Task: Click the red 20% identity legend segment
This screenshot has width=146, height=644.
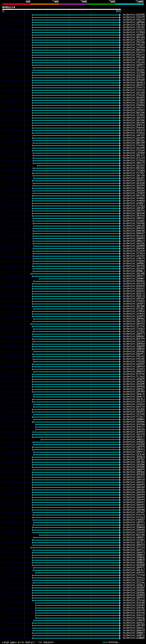Action: (x=16, y=4)
